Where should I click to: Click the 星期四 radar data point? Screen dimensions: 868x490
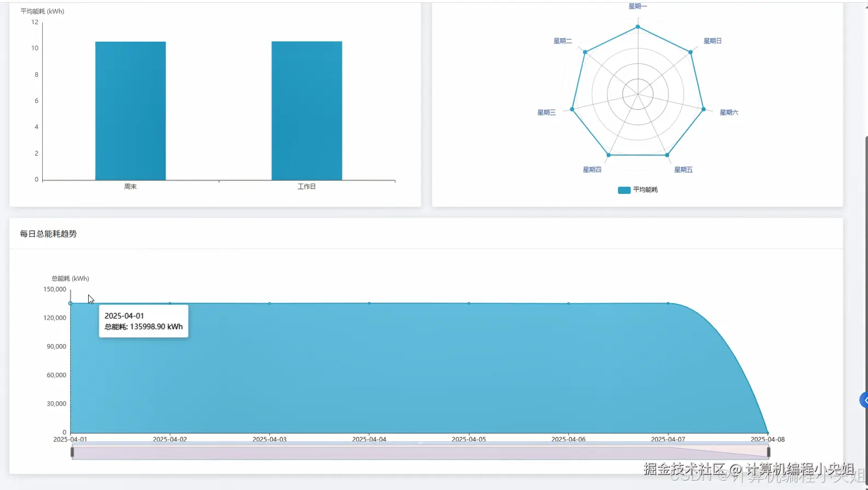pos(608,155)
